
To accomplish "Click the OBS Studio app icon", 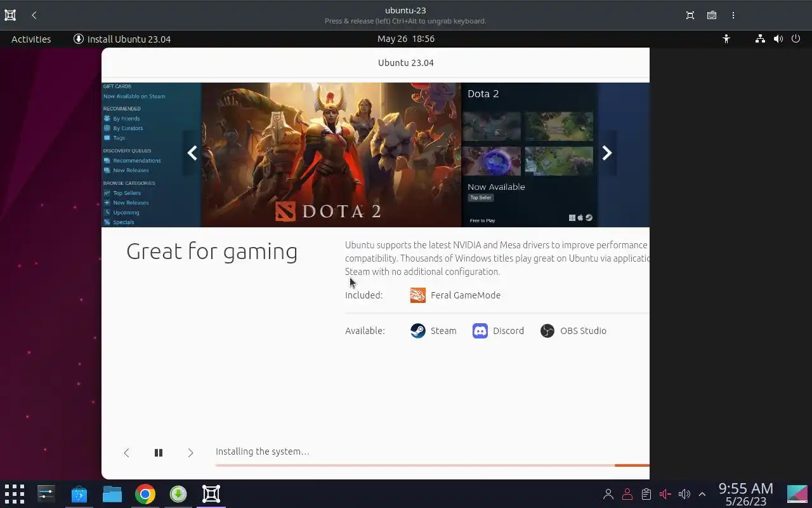I will pos(547,331).
